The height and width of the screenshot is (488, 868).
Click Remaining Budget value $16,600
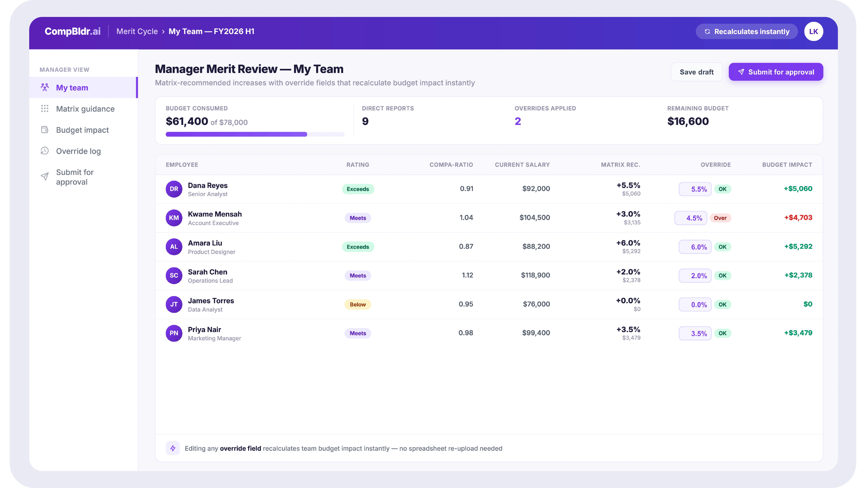tap(688, 121)
